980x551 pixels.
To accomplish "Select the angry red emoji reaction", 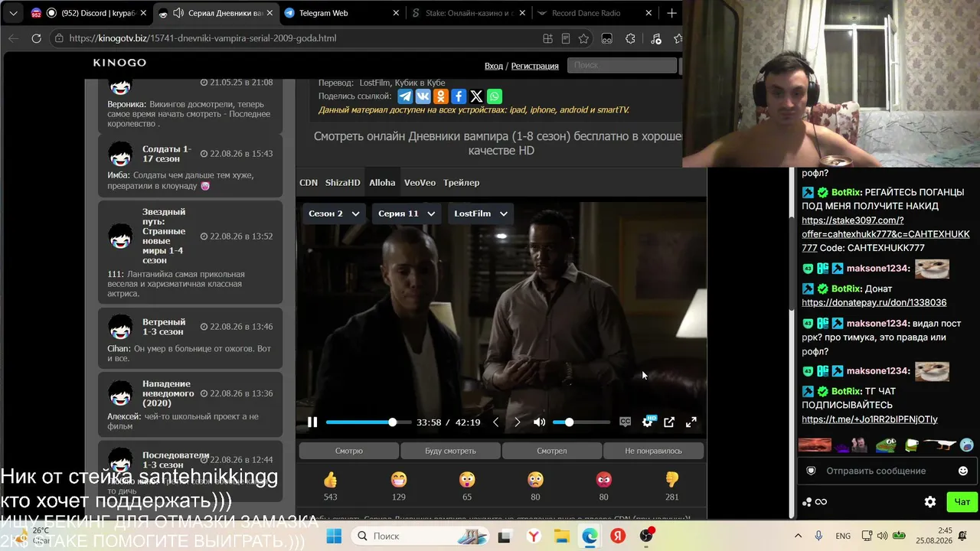I will pos(603,480).
